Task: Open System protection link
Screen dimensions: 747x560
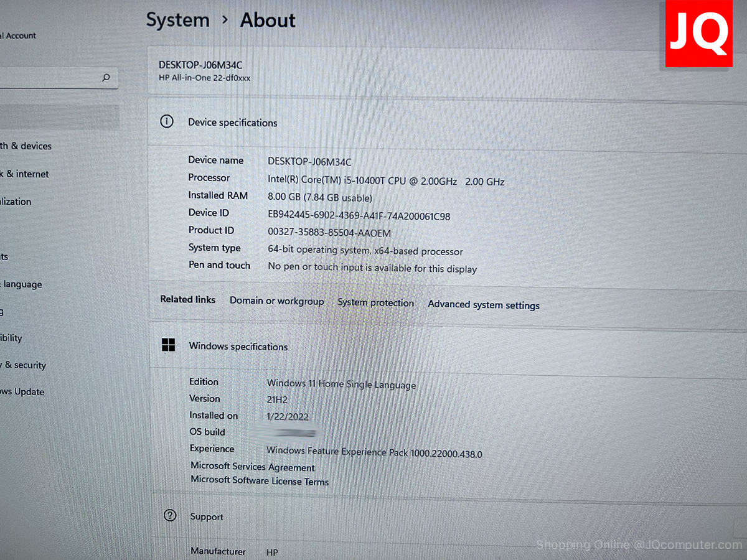Action: [x=375, y=303]
